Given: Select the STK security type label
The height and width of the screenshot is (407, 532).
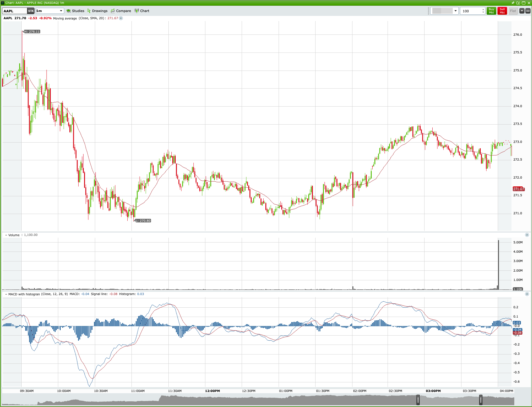Looking at the screenshot, I should (30, 11).
